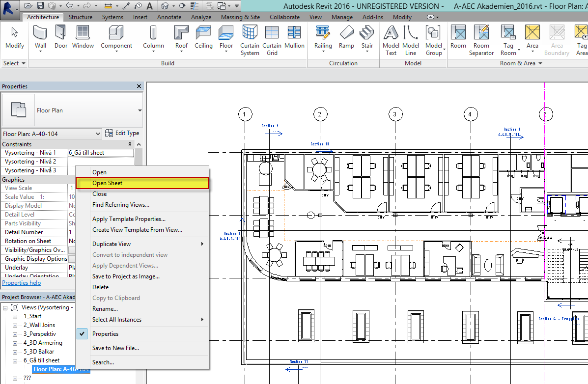Open the Customize Quick Access Toolbar dropdown
This screenshot has height=384, width=588.
(237, 5)
